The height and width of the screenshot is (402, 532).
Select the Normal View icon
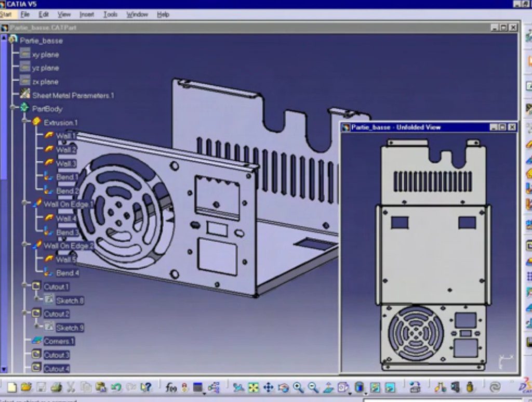click(327, 387)
